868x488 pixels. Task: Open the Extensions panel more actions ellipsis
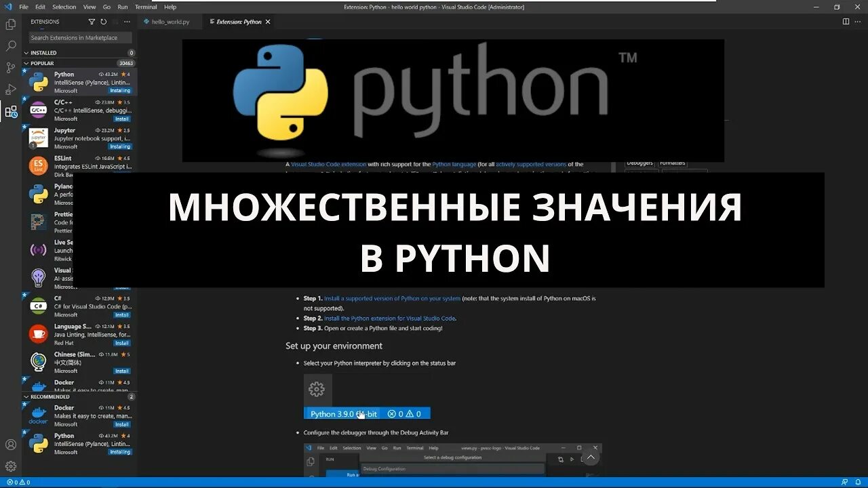(x=127, y=22)
